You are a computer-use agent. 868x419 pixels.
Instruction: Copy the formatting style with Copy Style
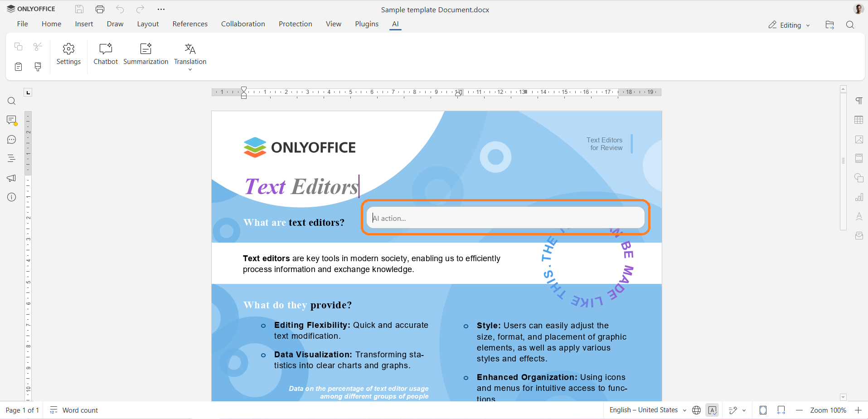coord(38,66)
